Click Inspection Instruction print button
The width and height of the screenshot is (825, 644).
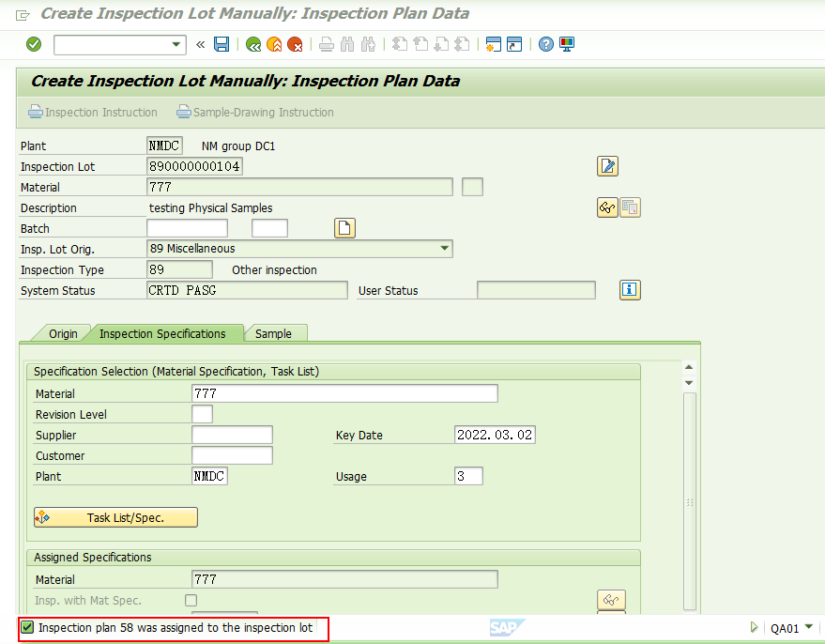[93, 112]
